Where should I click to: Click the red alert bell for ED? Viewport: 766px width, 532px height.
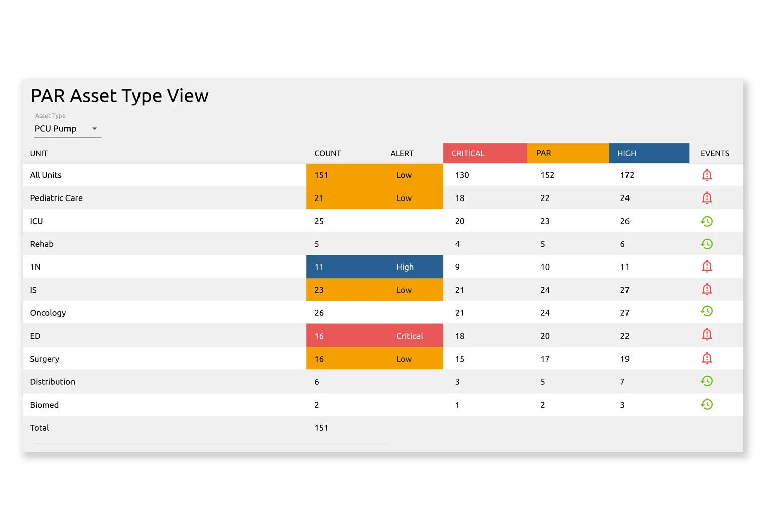707,334
